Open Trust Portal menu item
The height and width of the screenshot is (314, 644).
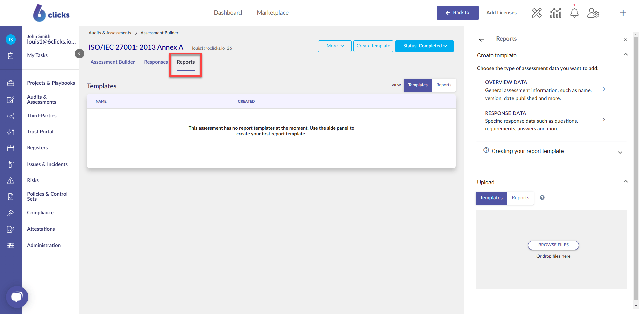[x=40, y=132]
